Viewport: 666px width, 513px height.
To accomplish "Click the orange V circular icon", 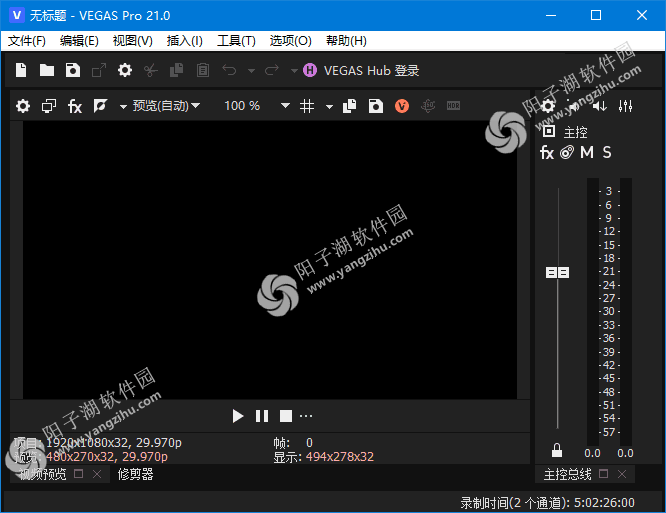I will (x=402, y=106).
